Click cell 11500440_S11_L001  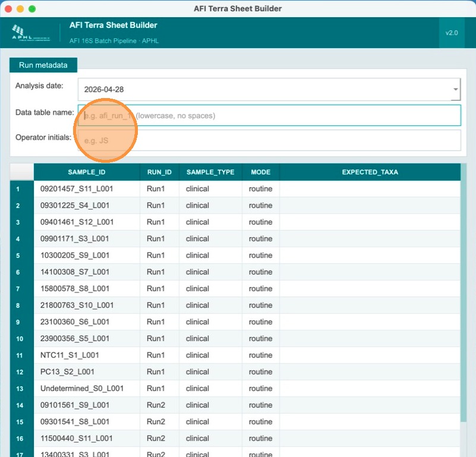point(87,439)
